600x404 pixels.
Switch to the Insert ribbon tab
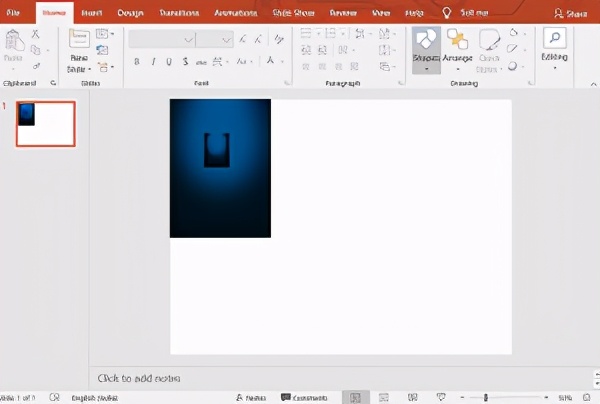tap(91, 13)
